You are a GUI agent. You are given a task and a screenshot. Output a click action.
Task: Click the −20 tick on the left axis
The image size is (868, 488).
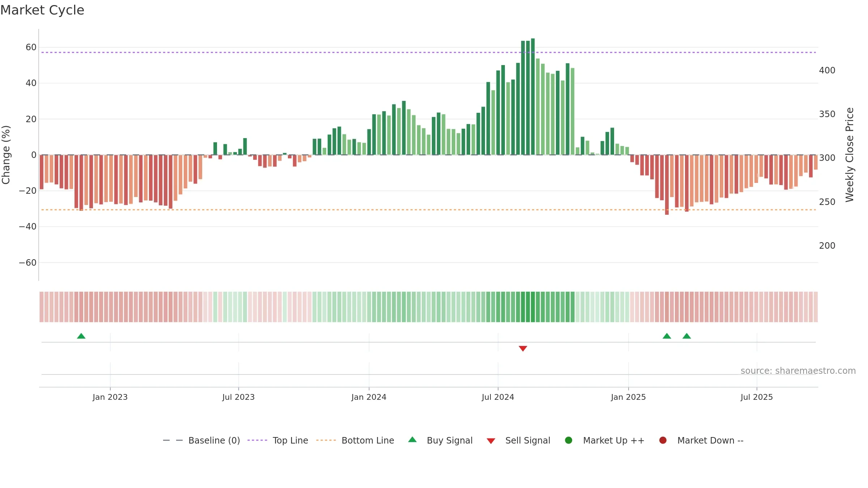[28, 191]
